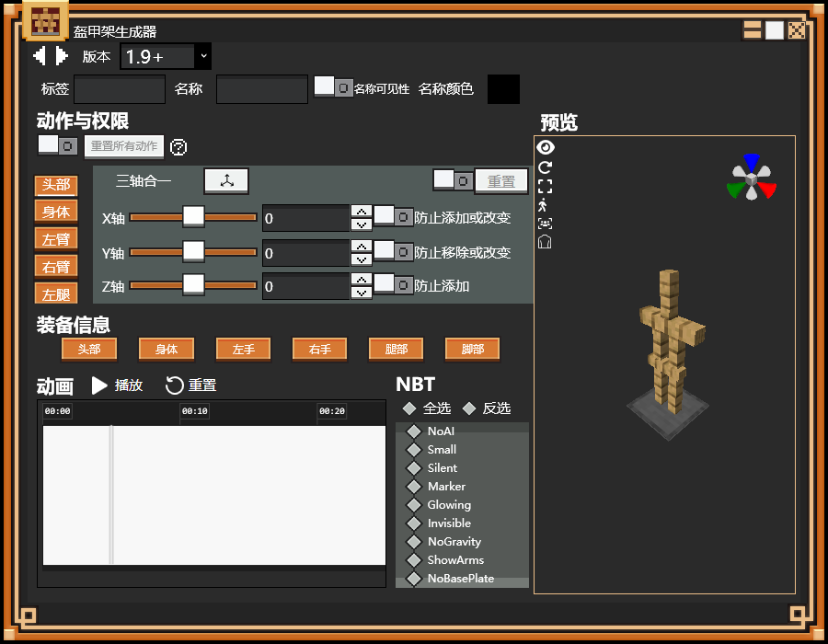Check the NoGravity NBT option
Image resolution: width=828 pixels, height=644 pixels.
[x=414, y=542]
